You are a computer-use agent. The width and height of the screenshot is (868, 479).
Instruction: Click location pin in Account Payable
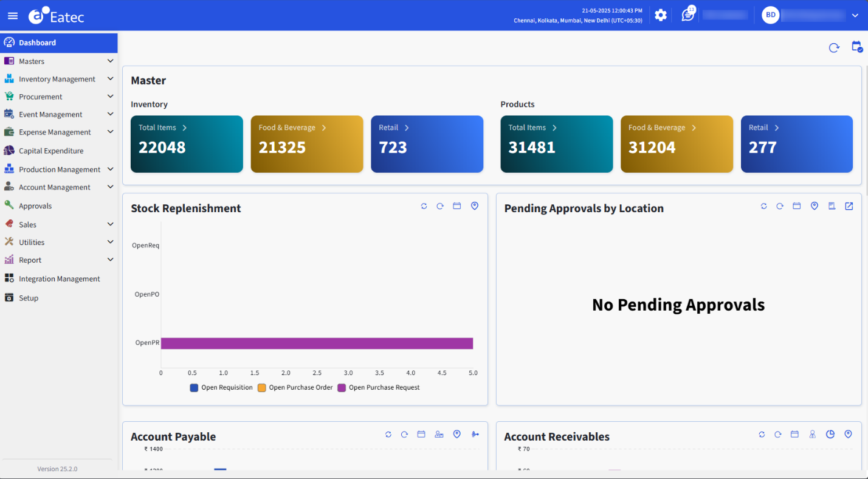(457, 434)
